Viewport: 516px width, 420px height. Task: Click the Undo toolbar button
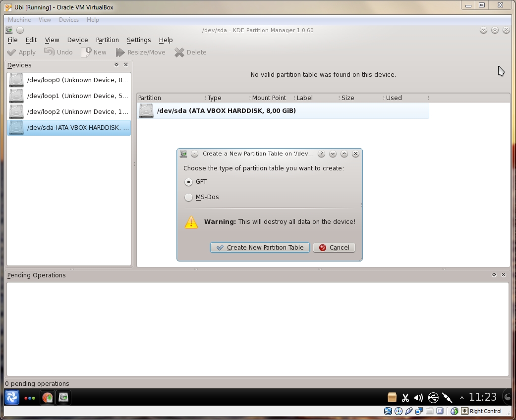(x=58, y=52)
